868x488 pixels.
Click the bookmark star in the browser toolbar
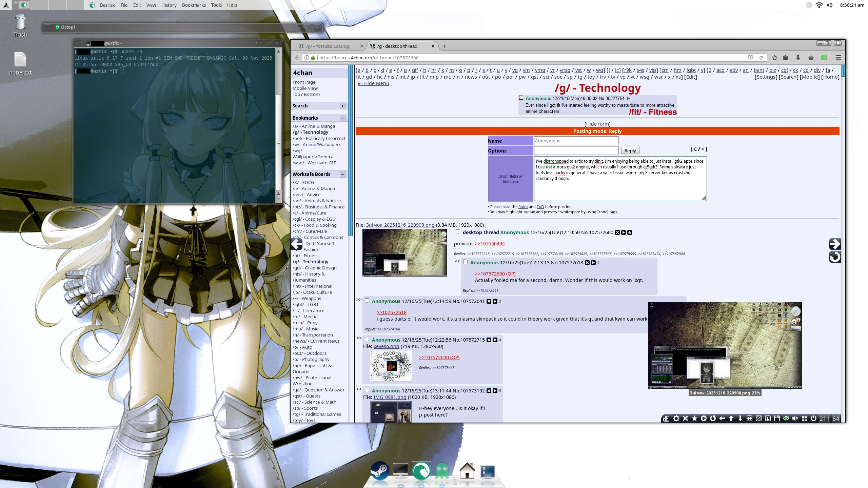click(774, 58)
